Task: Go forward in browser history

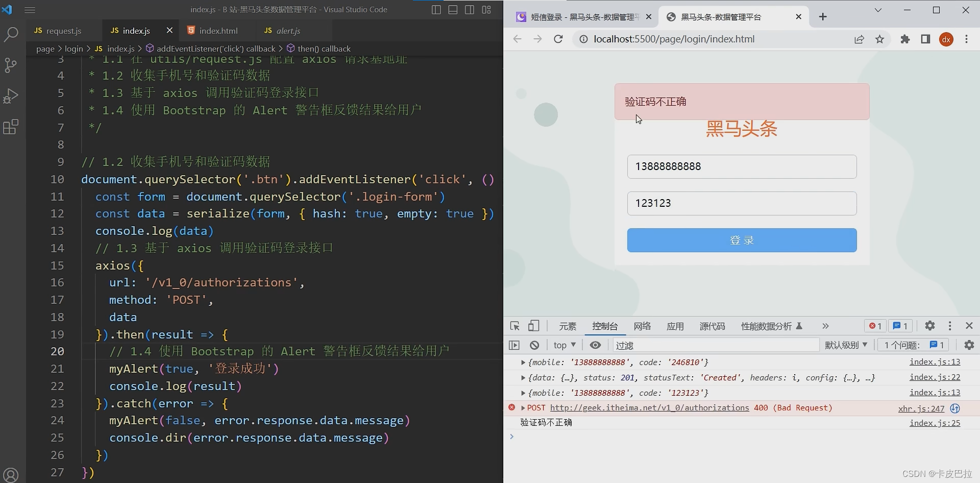Action: click(x=537, y=39)
